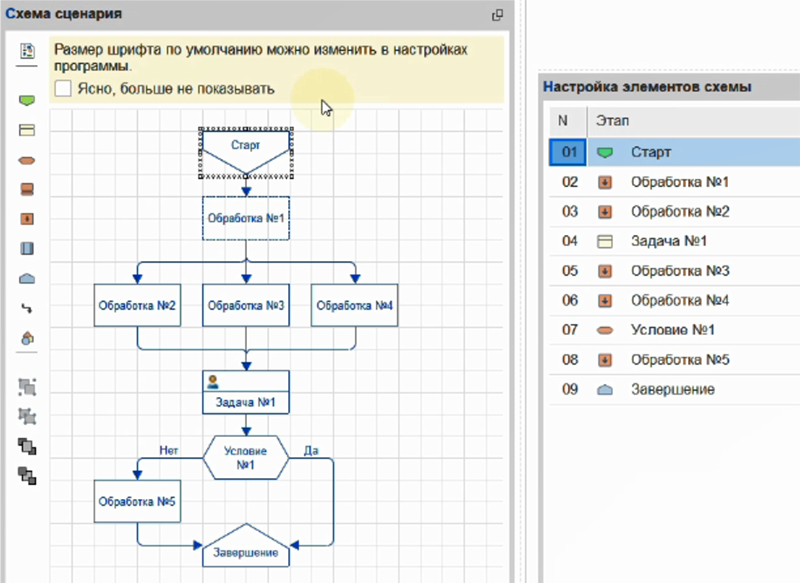The height and width of the screenshot is (583, 800).
Task: Click the number cell 04 in the list
Action: [x=569, y=241]
